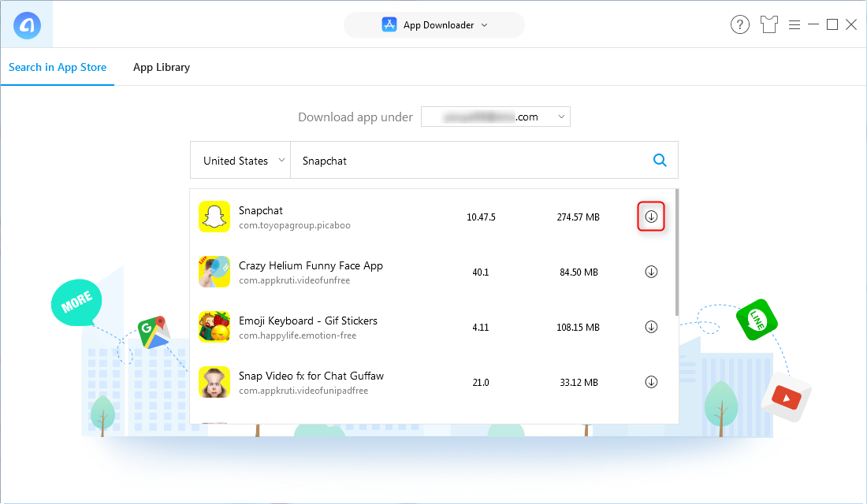
Task: Select com.toyopagroup.picaboo bundle ID
Action: pyautogui.click(x=295, y=225)
